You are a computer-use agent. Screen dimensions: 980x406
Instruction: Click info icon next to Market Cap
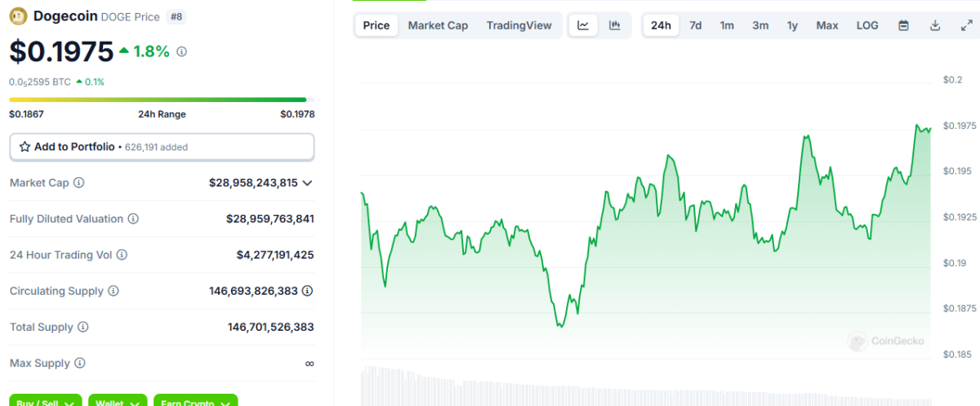point(79,183)
